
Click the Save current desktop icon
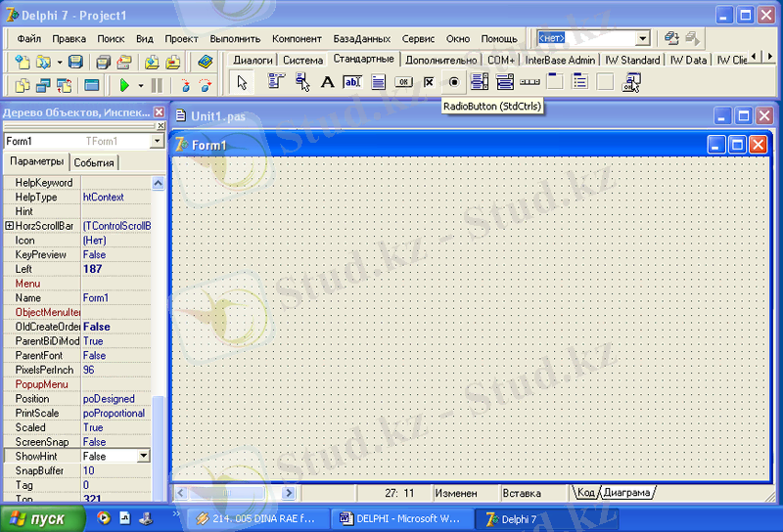(x=671, y=38)
